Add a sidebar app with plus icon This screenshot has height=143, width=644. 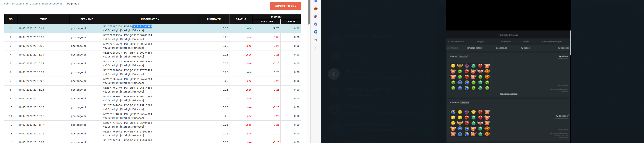[316, 48]
